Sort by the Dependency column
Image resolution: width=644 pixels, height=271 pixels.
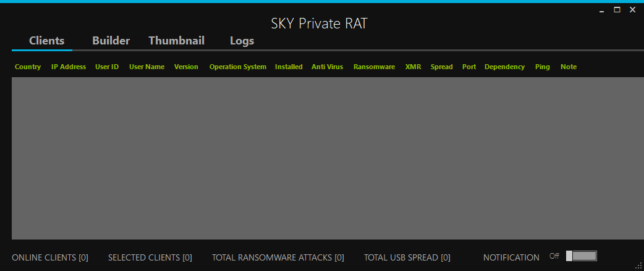pos(504,67)
